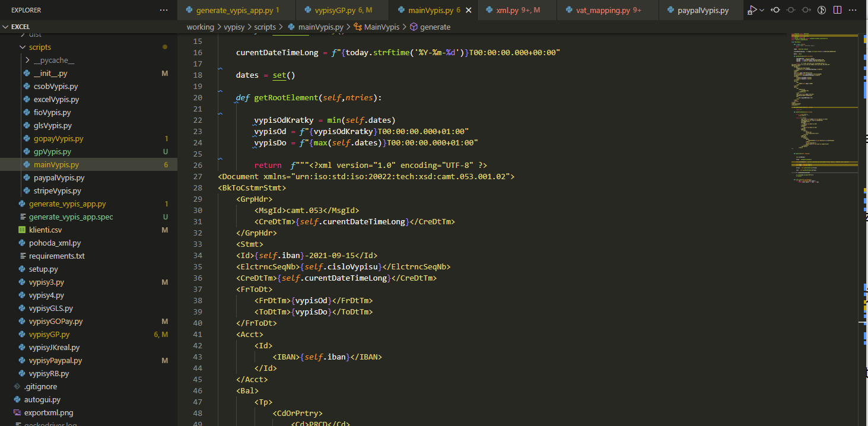Open 'scripts' breadcrumb segment
The height and width of the screenshot is (426, 868).
pyautogui.click(x=265, y=27)
